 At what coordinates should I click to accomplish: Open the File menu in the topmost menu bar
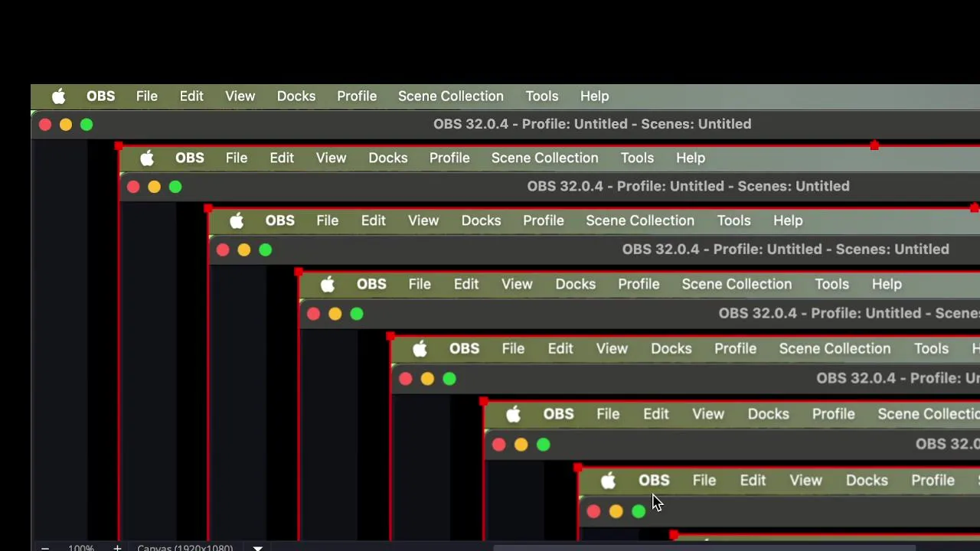147,96
